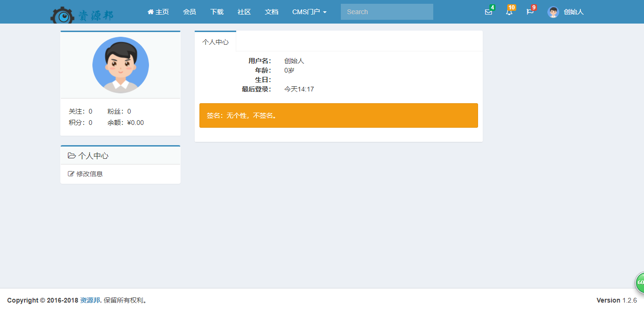Open the 文档 menu item
Viewport: 644px width, 312px height.
(272, 12)
